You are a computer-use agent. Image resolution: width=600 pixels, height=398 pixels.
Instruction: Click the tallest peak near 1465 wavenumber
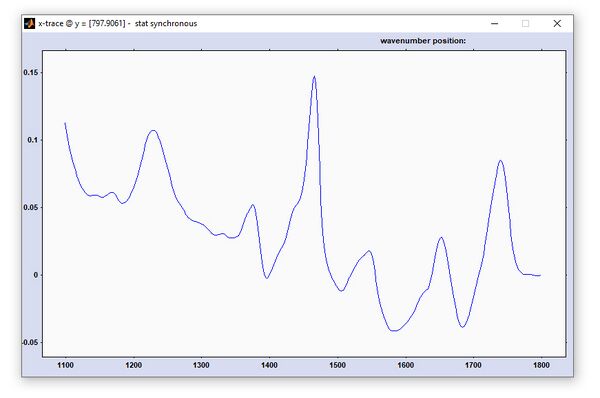(x=314, y=77)
